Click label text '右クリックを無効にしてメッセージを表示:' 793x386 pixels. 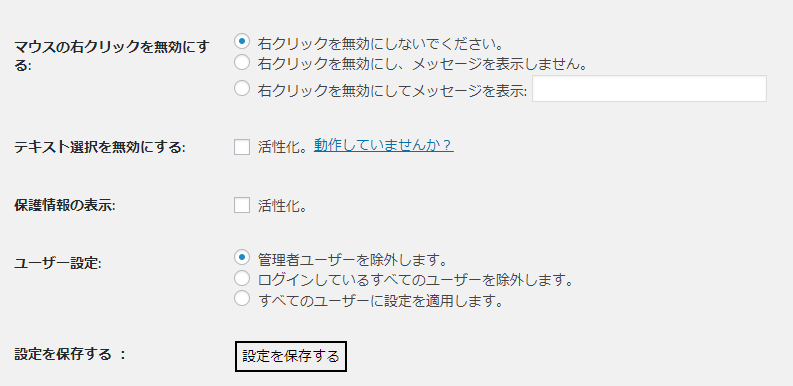click(392, 91)
